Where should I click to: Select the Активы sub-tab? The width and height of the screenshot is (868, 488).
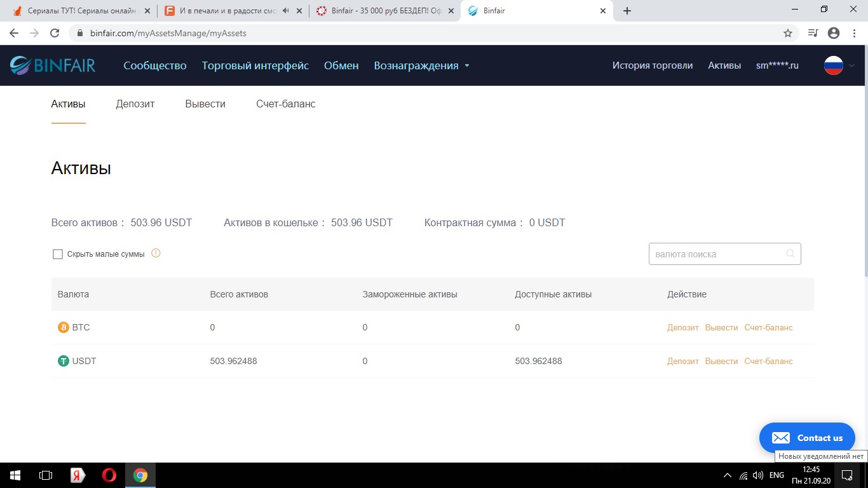click(68, 104)
